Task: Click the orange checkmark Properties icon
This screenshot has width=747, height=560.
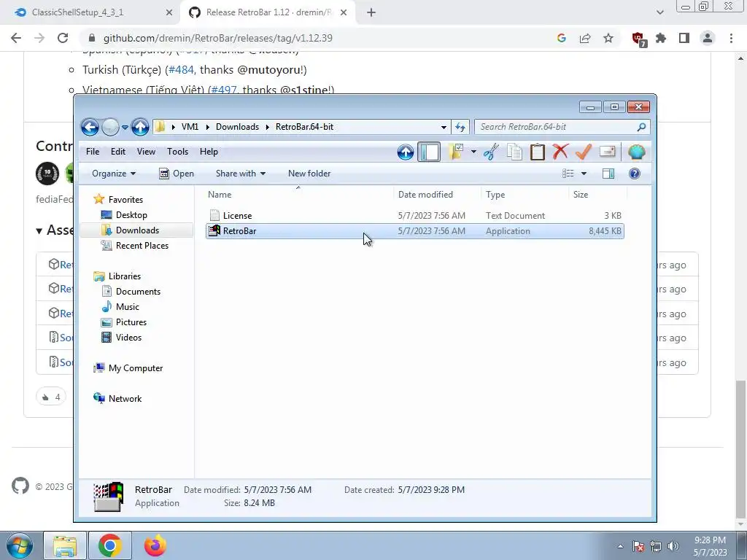Action: (584, 152)
